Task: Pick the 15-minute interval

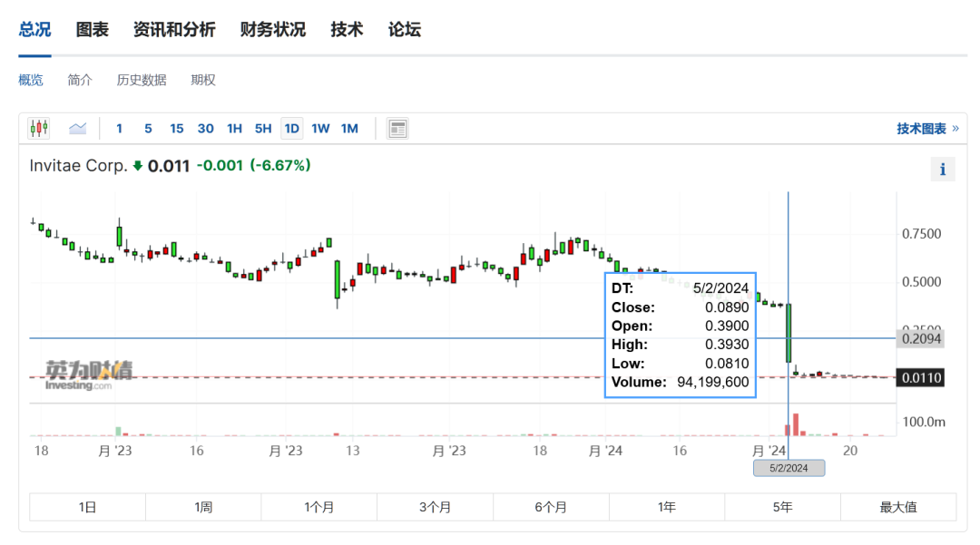Action: point(177,128)
